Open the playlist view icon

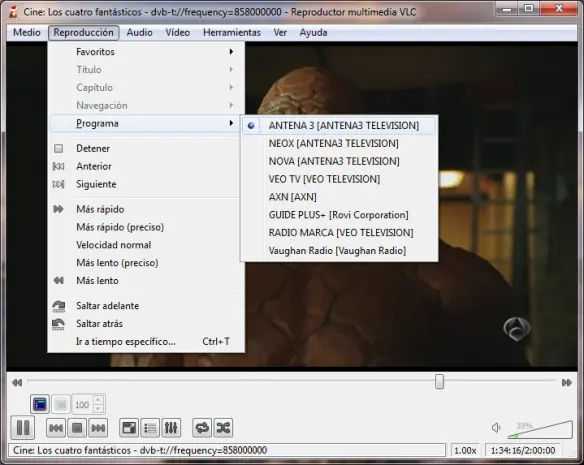(x=150, y=428)
